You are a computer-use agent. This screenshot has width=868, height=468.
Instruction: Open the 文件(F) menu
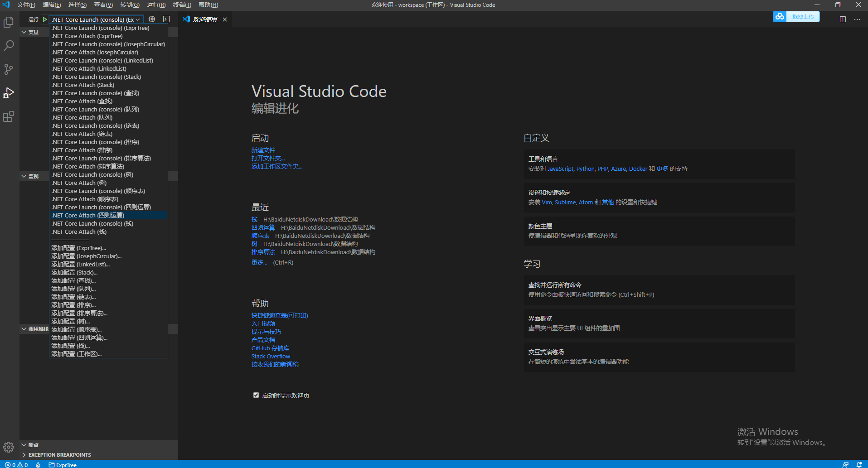[x=26, y=5]
